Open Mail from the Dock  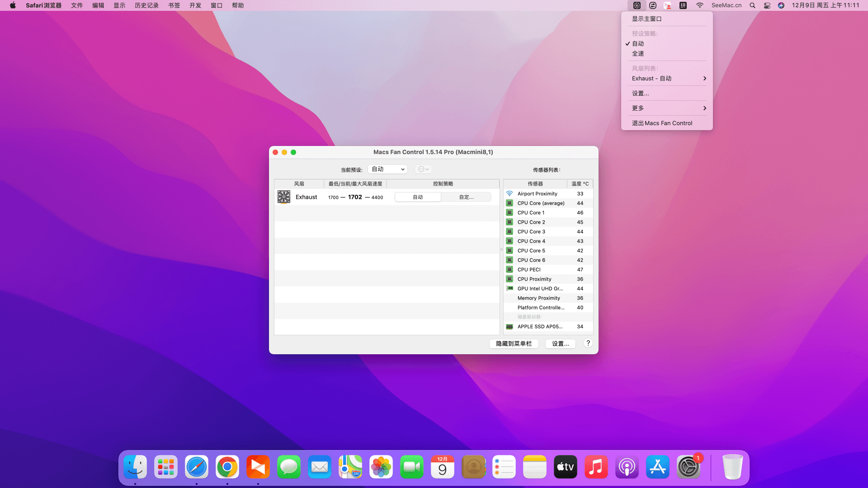[320, 467]
